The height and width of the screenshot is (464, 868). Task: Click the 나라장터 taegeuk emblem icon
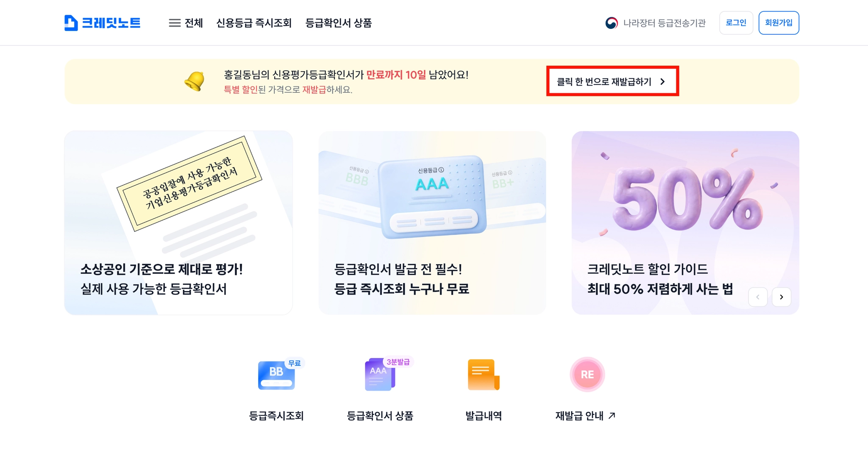pyautogui.click(x=612, y=23)
